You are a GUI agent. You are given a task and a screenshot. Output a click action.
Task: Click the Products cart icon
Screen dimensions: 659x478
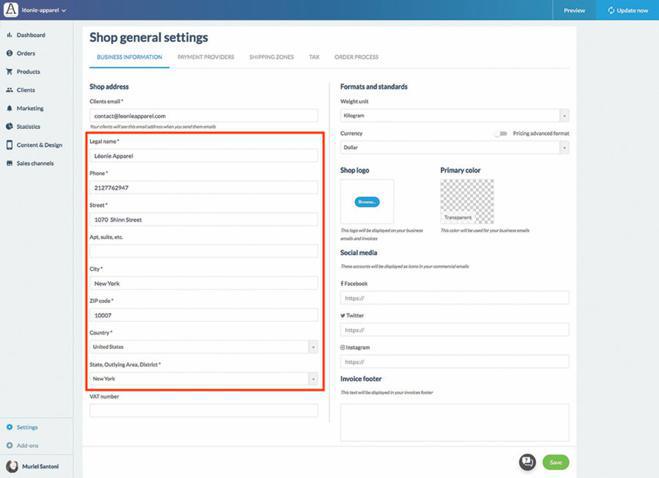click(x=9, y=72)
